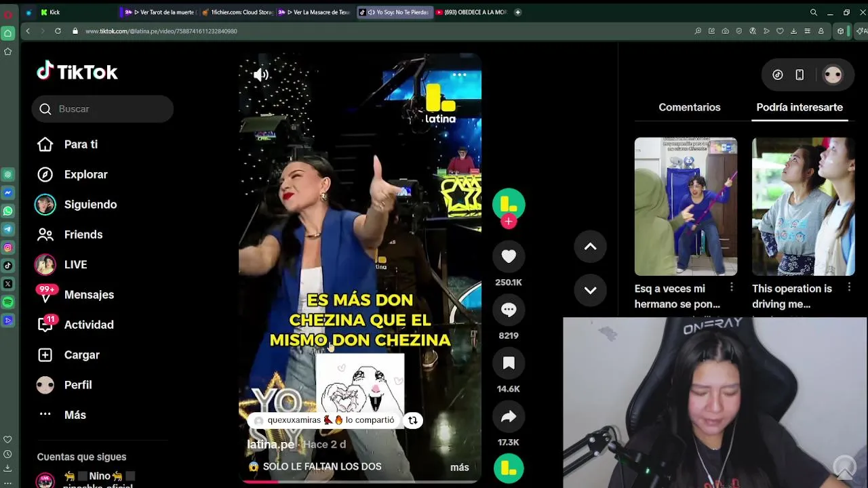Viewport: 868px width, 488px height.
Task: Go to the previous video with up arrow
Action: click(x=590, y=247)
